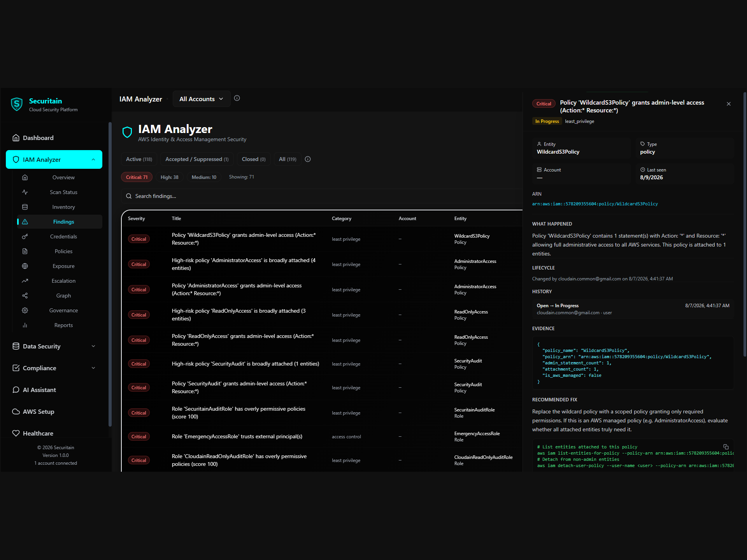747x560 pixels.
Task: Click the IAM Analyzer shield heading icon
Action: click(x=127, y=132)
